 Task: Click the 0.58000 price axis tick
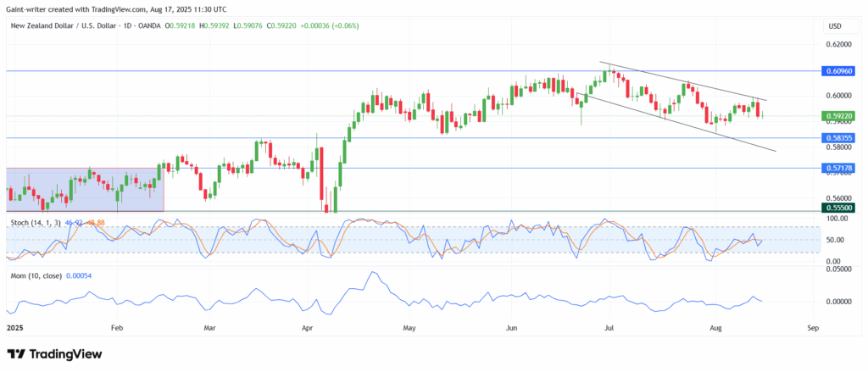838,147
